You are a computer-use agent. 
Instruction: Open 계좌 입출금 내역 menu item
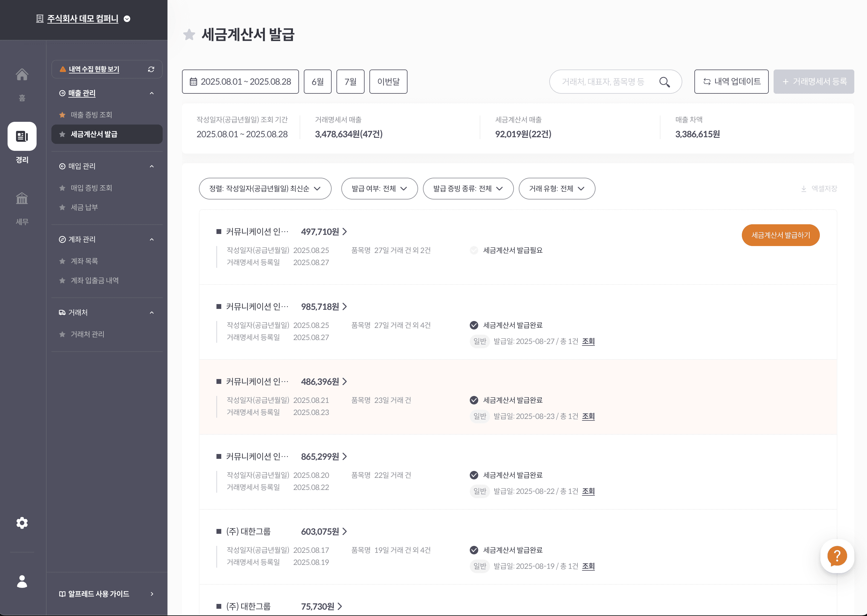click(x=94, y=281)
